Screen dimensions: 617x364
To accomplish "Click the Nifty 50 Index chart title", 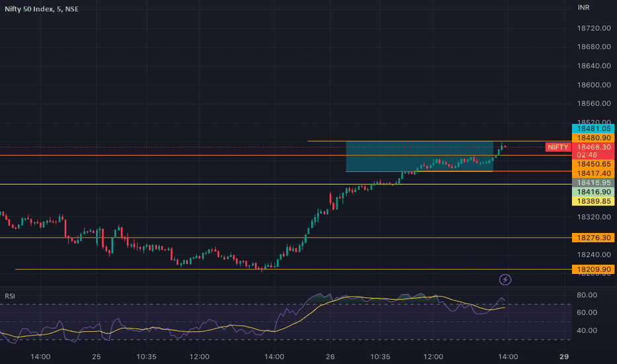I will point(41,9).
